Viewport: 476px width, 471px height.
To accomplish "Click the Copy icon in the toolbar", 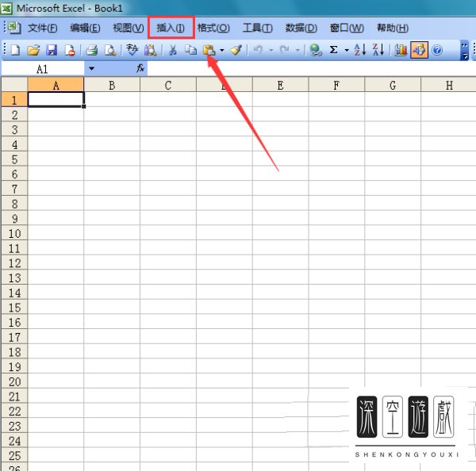I will (190, 50).
